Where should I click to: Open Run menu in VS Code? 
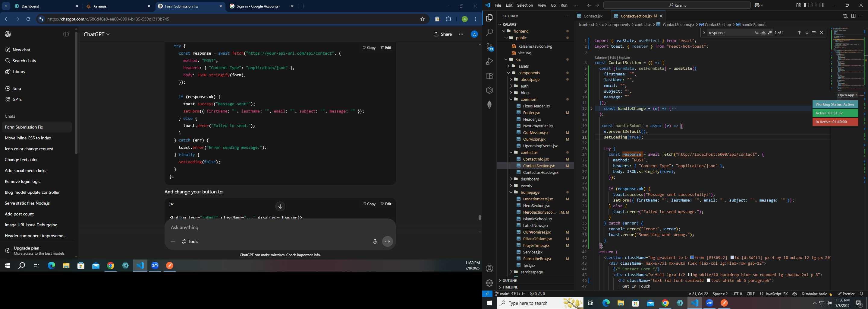pos(564,5)
